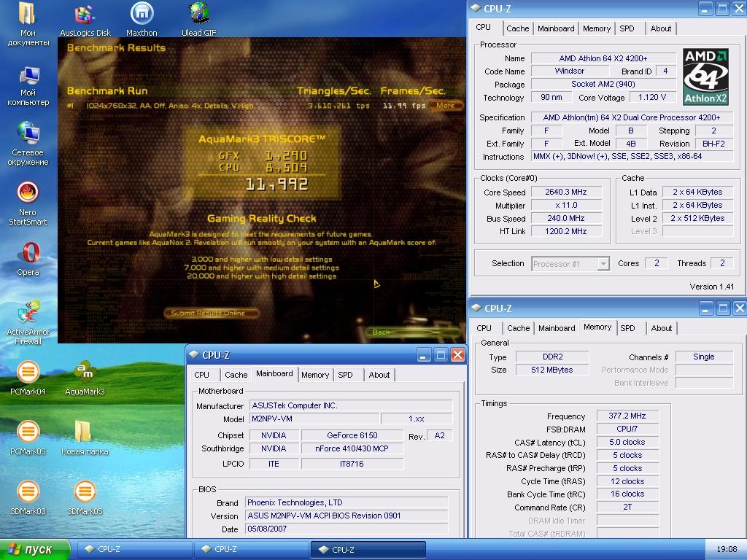Select CPU tab in Memory CPU-Z window
Screen dimensions: 747x560
click(x=484, y=328)
